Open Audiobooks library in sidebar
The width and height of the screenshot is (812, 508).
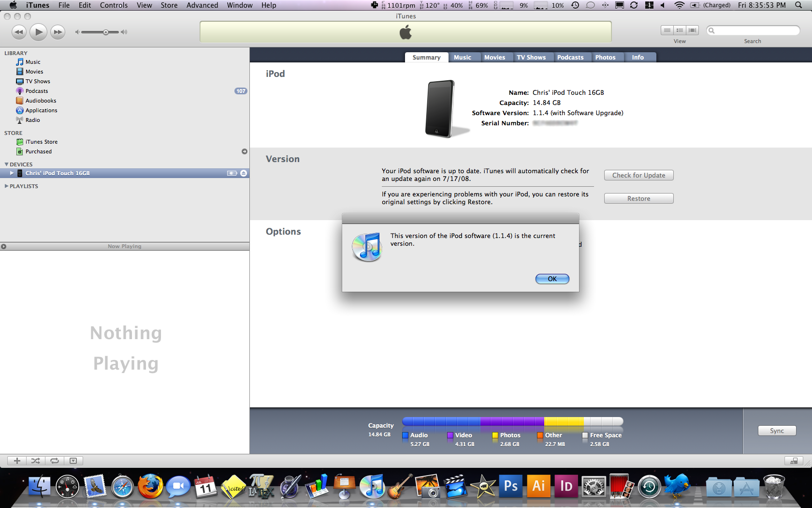pyautogui.click(x=41, y=101)
